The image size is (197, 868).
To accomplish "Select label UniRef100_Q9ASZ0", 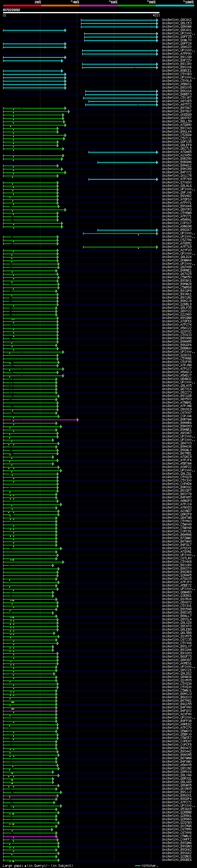I will pyautogui.click(x=177, y=47).
